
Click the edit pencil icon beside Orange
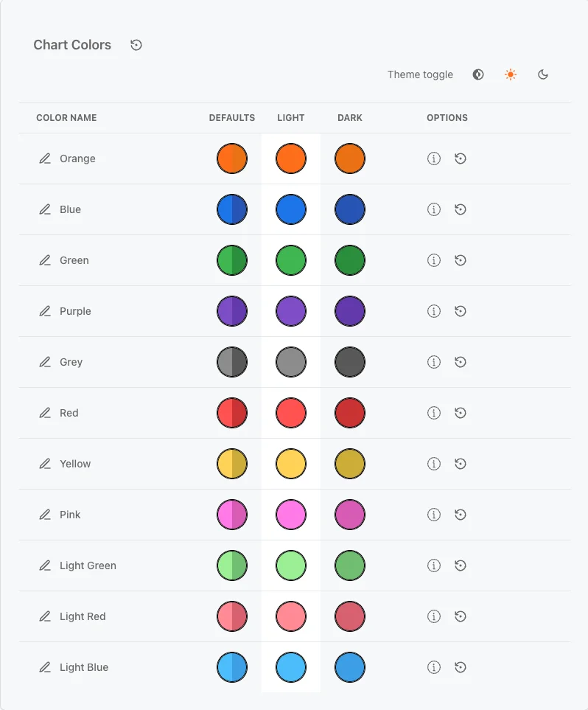(x=45, y=159)
